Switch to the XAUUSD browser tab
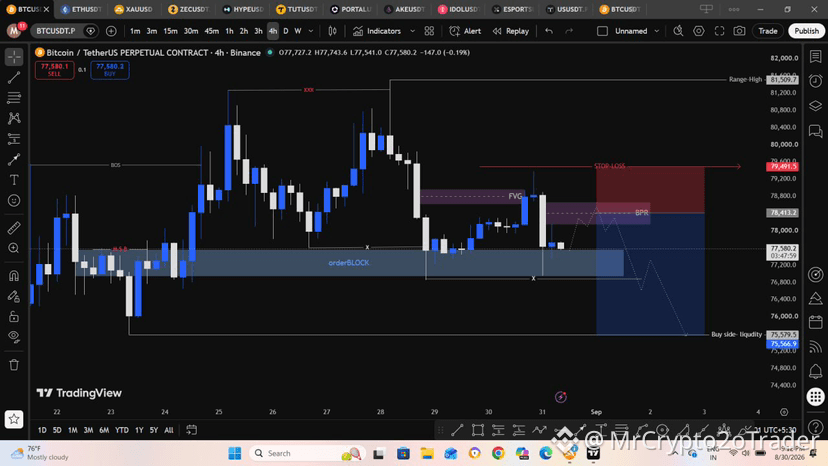Image resolution: width=828 pixels, height=466 pixels. (135, 9)
